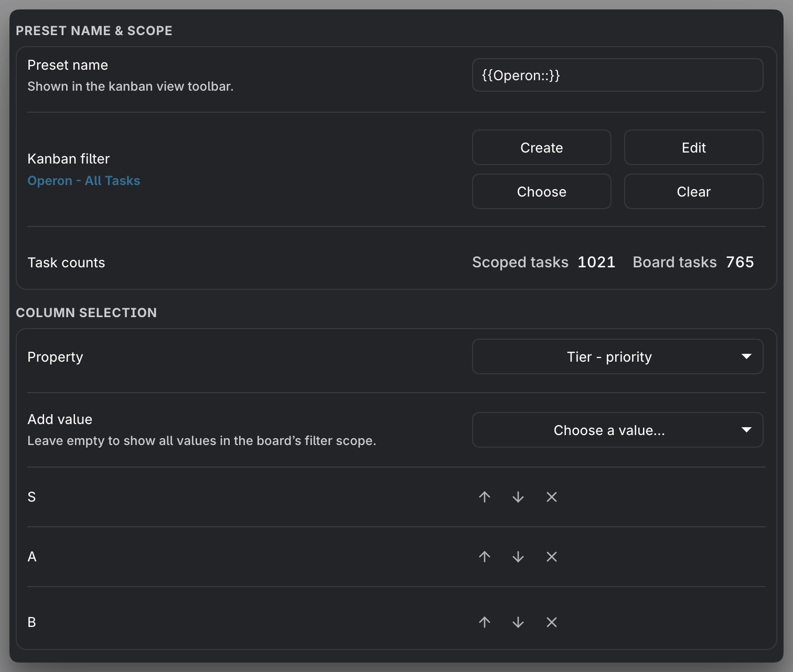This screenshot has width=793, height=672.
Task: Select the A value row label
Action: 32,557
